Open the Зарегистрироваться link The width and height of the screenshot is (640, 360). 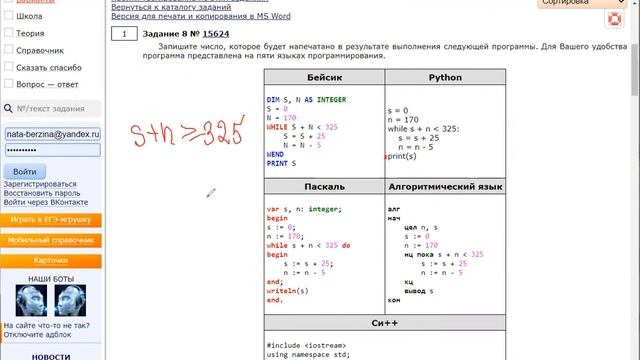(40, 184)
